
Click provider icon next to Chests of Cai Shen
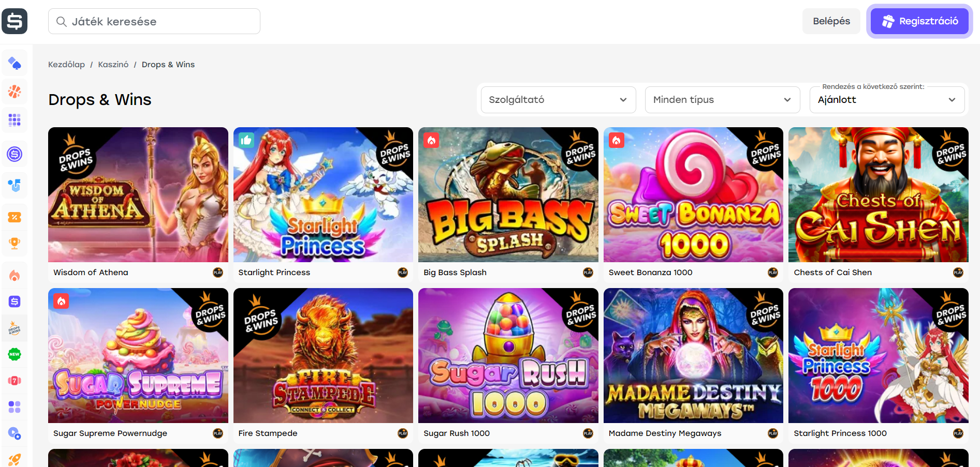pos(958,273)
